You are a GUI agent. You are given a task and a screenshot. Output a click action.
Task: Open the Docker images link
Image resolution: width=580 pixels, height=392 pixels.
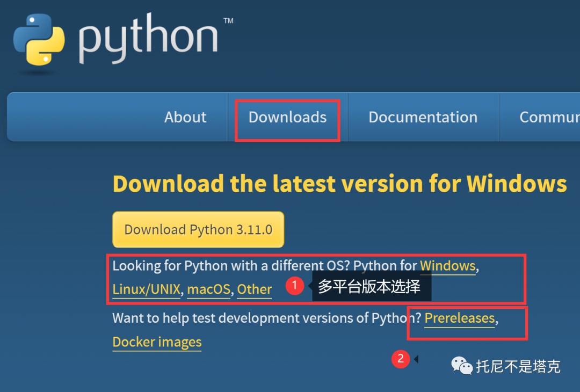(157, 342)
